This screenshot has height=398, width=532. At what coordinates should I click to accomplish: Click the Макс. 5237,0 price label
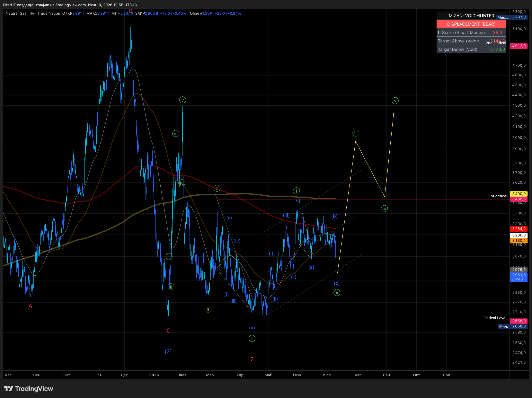tap(512, 17)
